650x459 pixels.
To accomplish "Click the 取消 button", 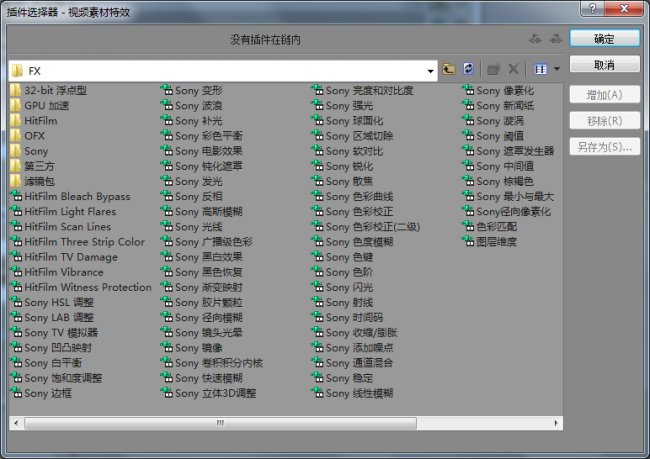I will pos(604,65).
